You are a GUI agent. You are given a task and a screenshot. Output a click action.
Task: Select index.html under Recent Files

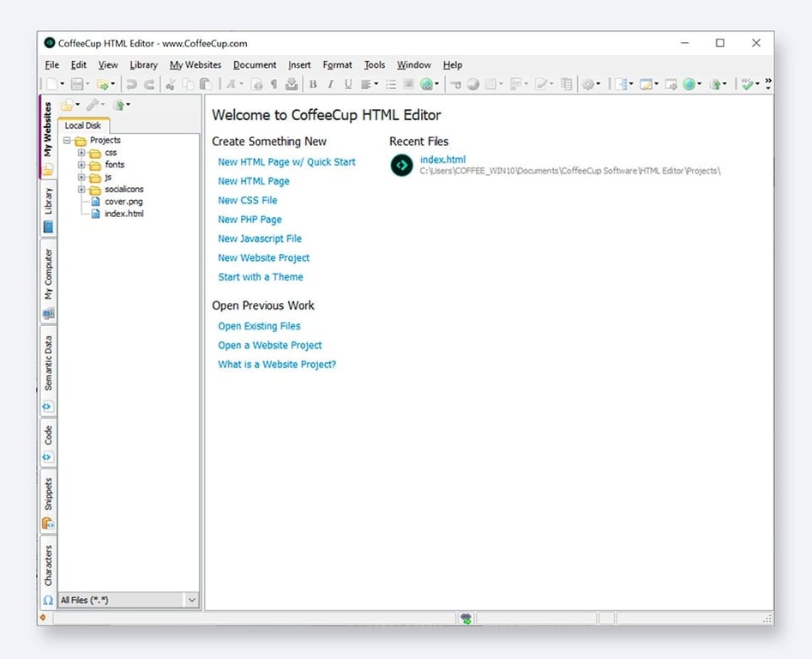pos(442,159)
